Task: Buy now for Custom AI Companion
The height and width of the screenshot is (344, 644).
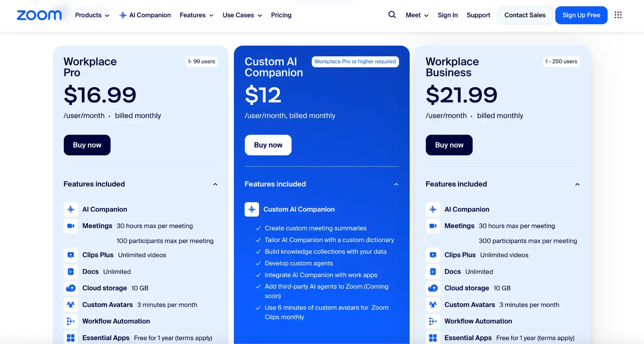Action: click(x=268, y=145)
